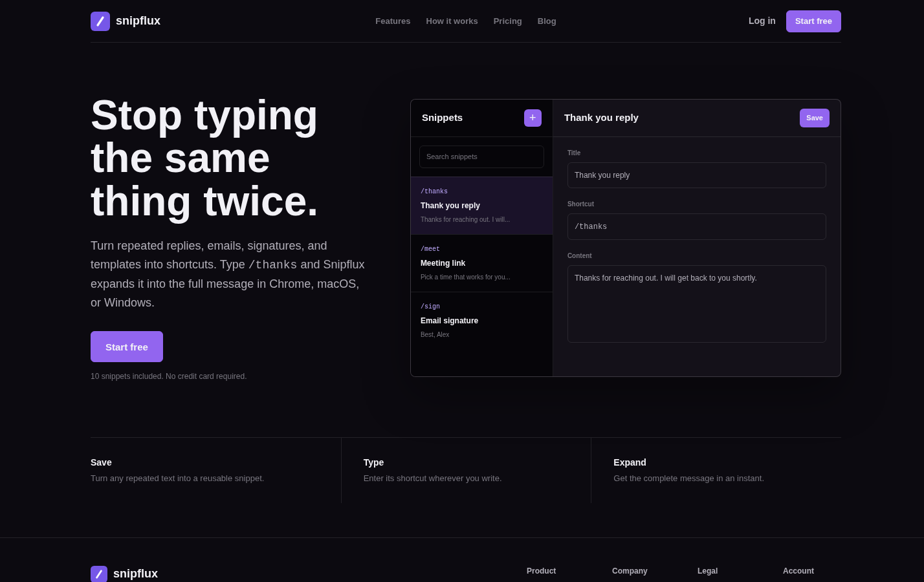
Task: Click footer Legal column heading
Action: tap(707, 571)
